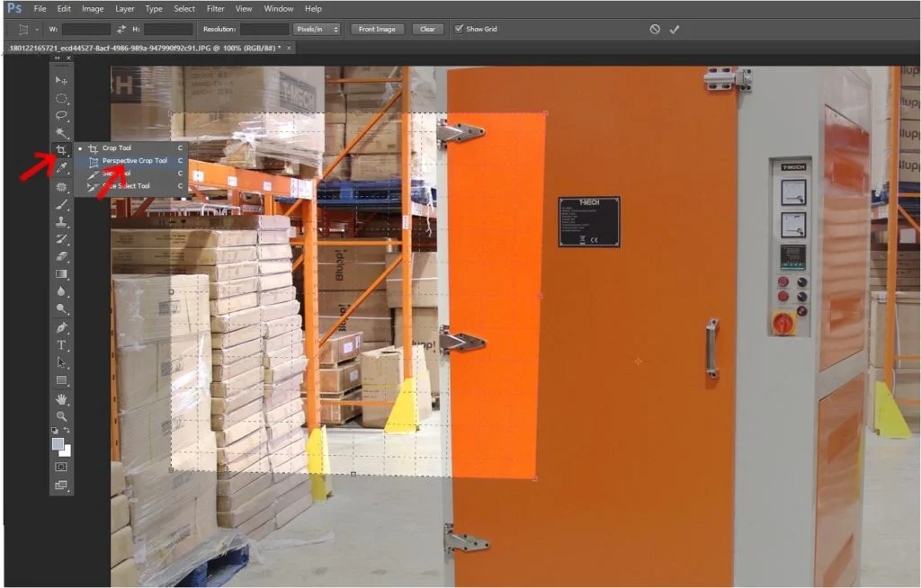Choose Perspective Crop Tool from the flyout
The width and height of the screenshot is (921, 588).
tap(130, 160)
